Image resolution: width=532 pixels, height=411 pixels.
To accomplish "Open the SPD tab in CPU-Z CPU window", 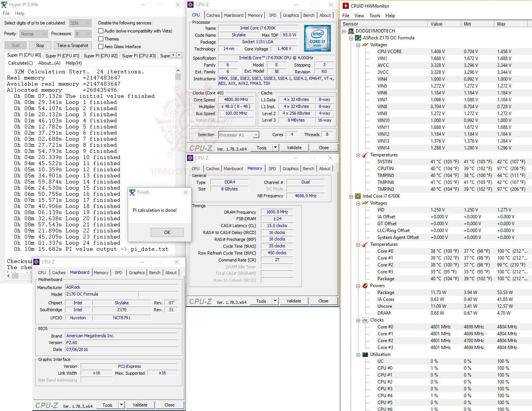I will pyautogui.click(x=272, y=15).
